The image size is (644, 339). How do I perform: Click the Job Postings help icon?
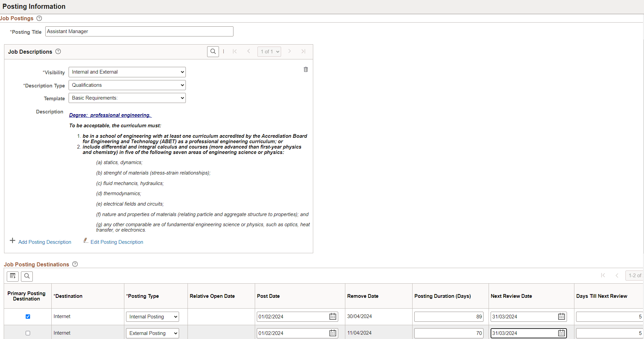(39, 18)
